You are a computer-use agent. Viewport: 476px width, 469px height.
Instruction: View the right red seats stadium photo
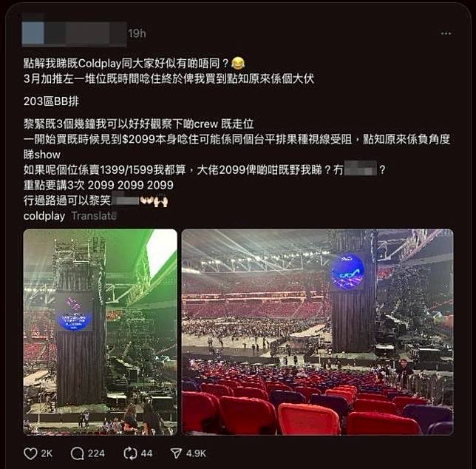coord(317,332)
